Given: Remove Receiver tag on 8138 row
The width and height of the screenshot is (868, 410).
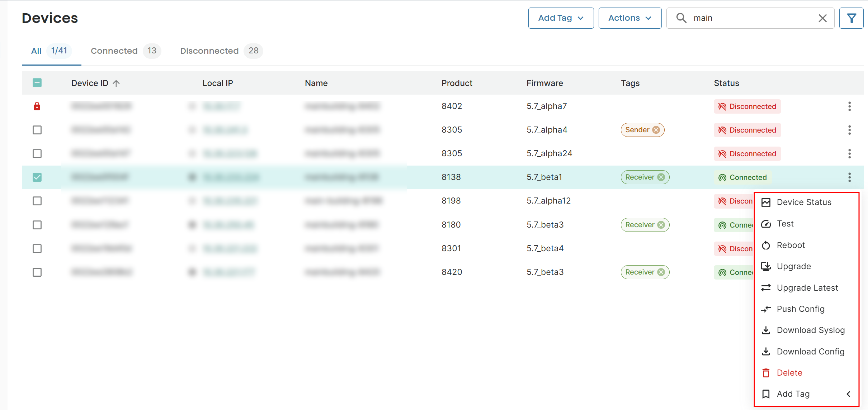Looking at the screenshot, I should click(x=661, y=177).
